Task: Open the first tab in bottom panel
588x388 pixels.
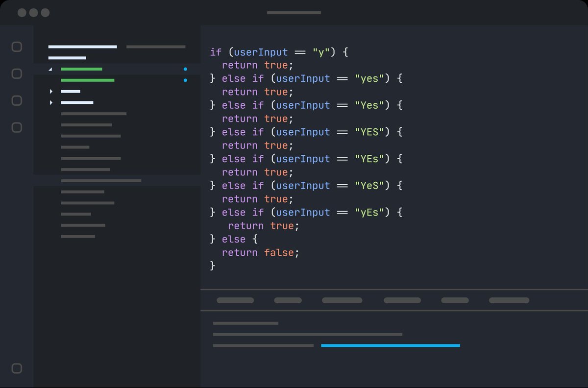Action: [x=235, y=300]
